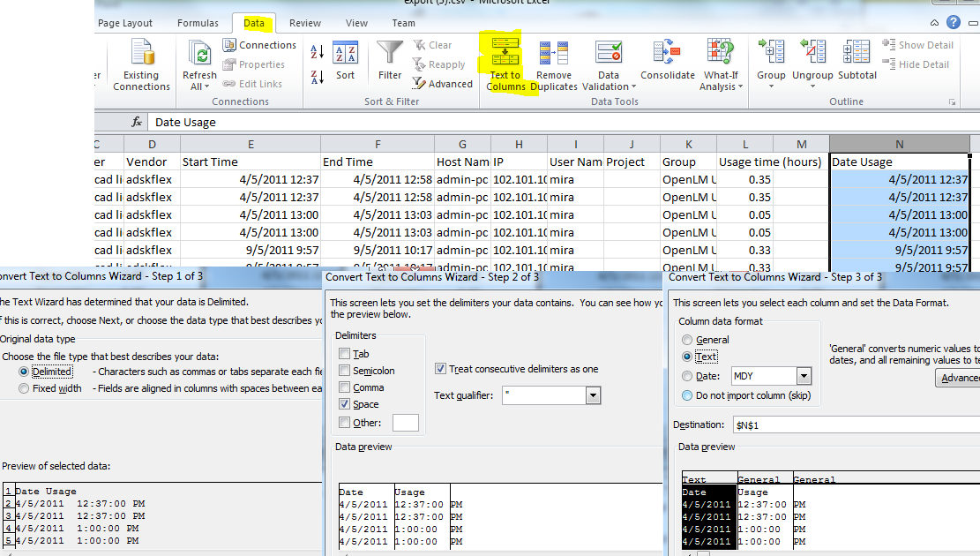The image size is (980, 556).
Task: Expand What-If Analysis dropdown arrow
Action: [741, 87]
